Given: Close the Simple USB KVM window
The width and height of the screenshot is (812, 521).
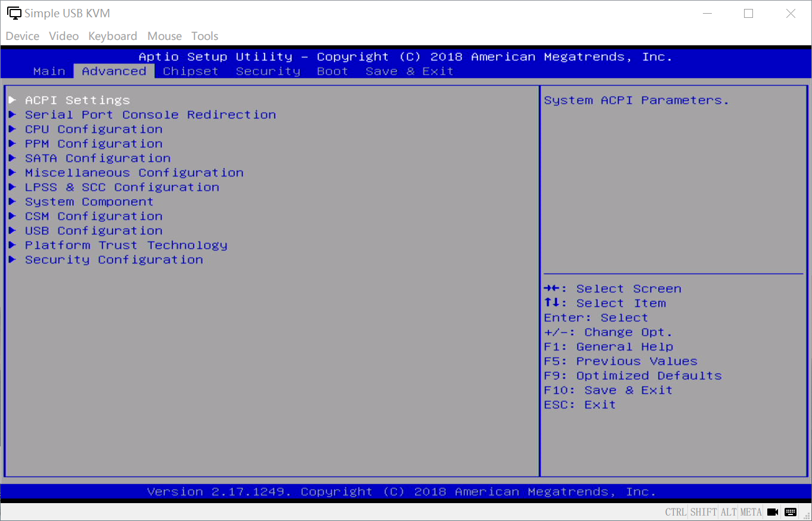Looking at the screenshot, I should (791, 13).
